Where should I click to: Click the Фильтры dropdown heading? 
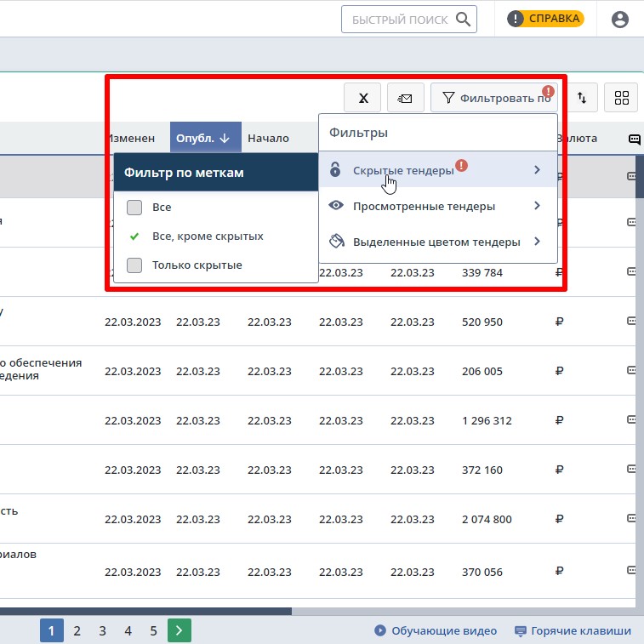(358, 132)
